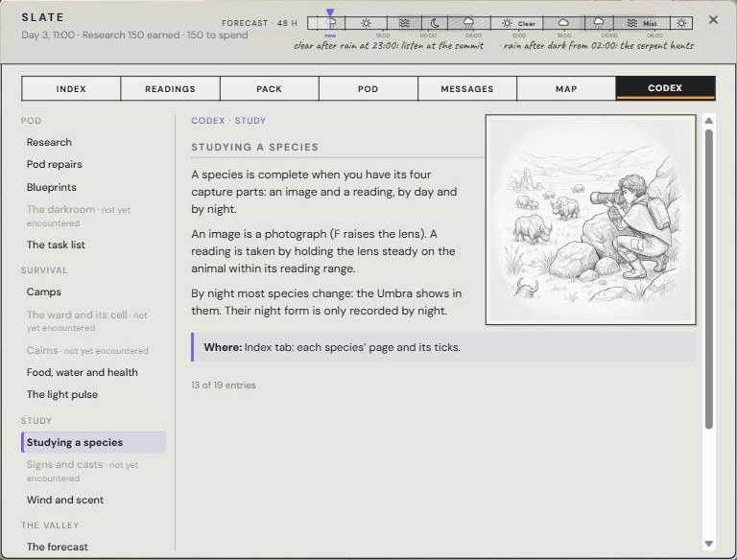Image resolution: width=737 pixels, height=560 pixels.
Task: Click the cloudy forecast icon after Clear
Action: tap(563, 23)
